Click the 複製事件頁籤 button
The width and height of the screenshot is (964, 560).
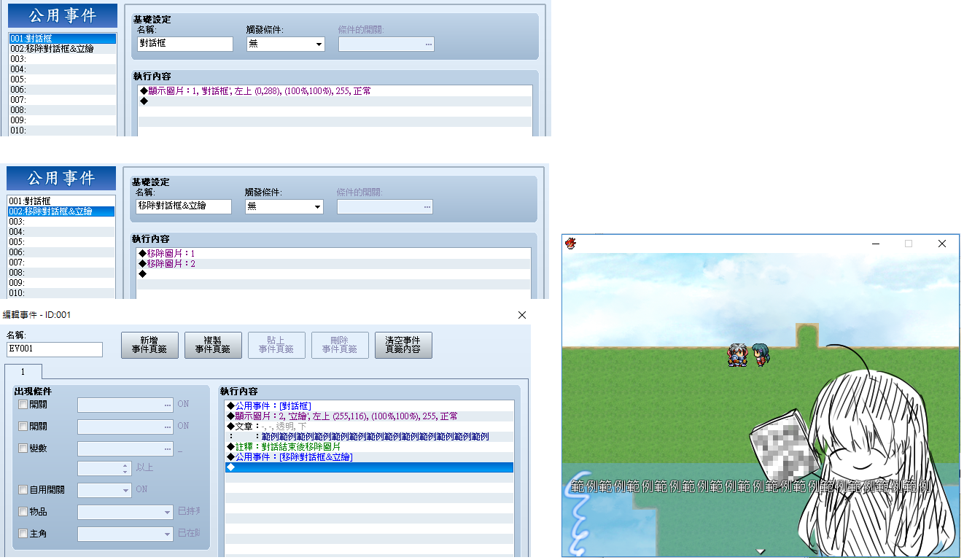click(213, 346)
